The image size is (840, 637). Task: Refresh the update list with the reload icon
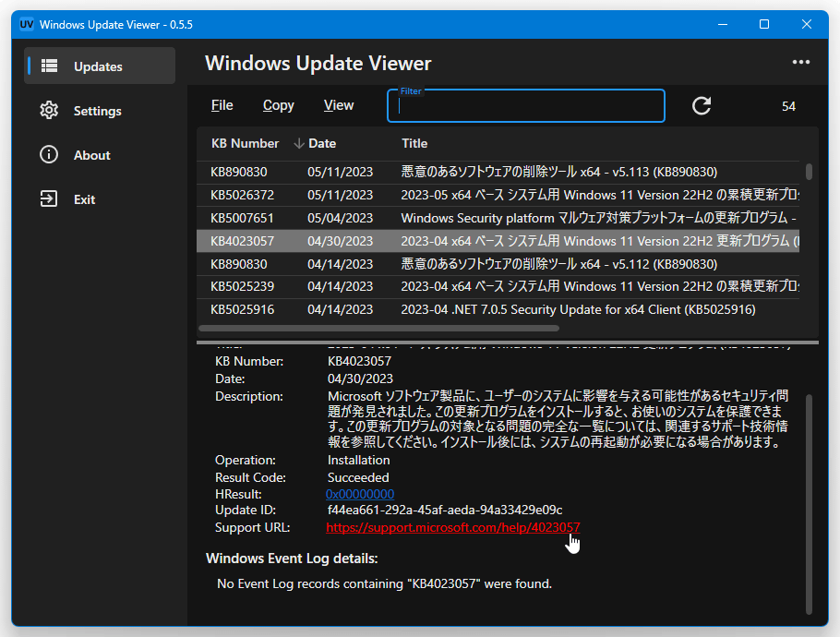pos(702,105)
